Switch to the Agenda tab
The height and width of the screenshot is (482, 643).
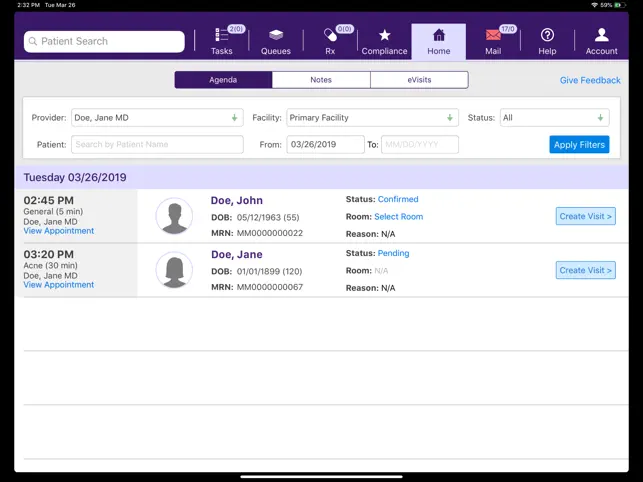click(x=223, y=80)
